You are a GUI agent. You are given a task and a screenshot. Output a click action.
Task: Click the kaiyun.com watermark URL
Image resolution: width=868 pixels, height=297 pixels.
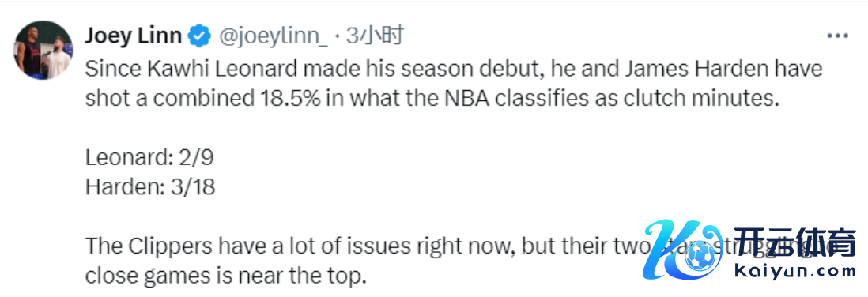coord(795,272)
